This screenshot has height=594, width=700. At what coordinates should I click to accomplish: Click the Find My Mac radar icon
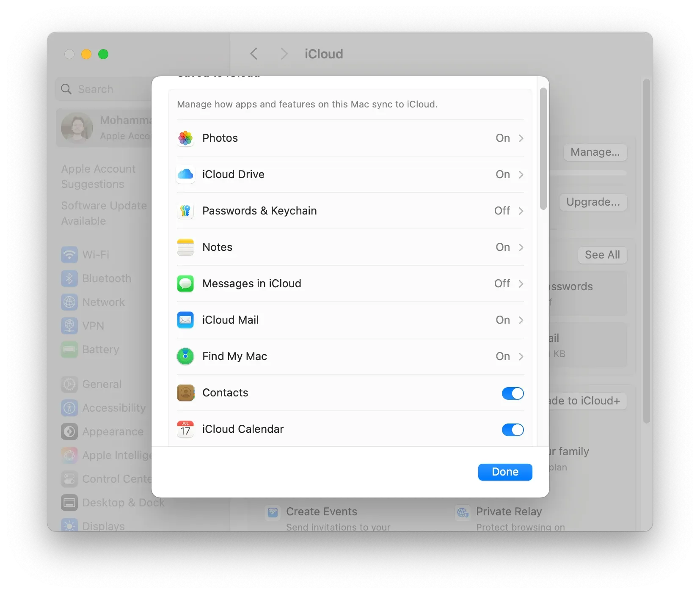(x=185, y=356)
